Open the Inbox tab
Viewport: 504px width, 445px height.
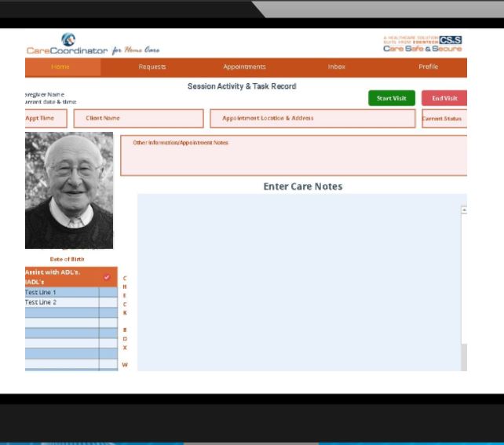coord(336,67)
